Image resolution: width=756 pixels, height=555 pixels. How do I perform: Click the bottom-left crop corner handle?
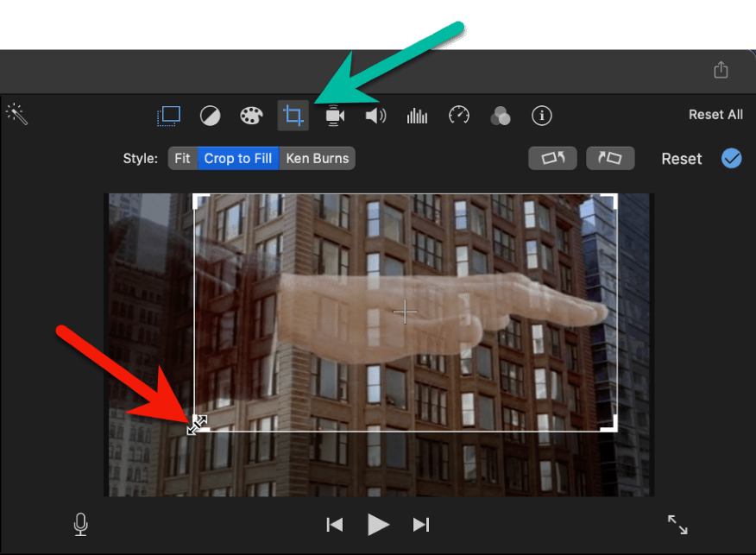(x=198, y=425)
